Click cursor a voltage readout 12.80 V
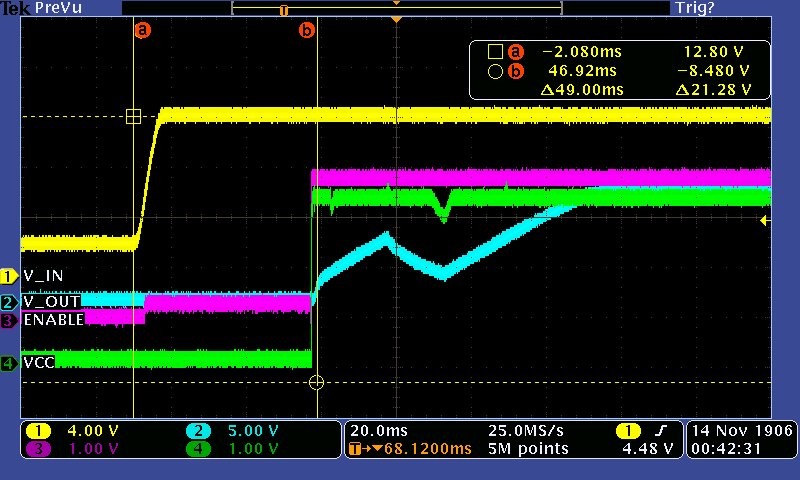This screenshot has width=800, height=480. (x=713, y=52)
